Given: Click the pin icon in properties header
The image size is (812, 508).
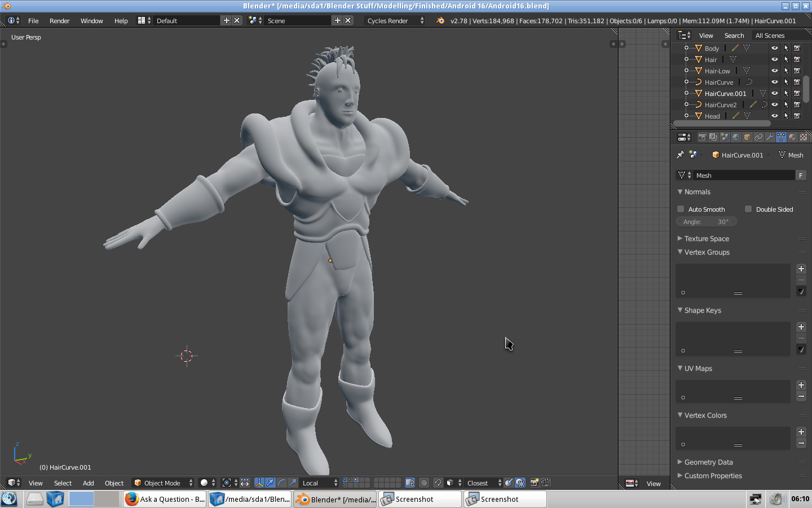Looking at the screenshot, I should coord(680,155).
